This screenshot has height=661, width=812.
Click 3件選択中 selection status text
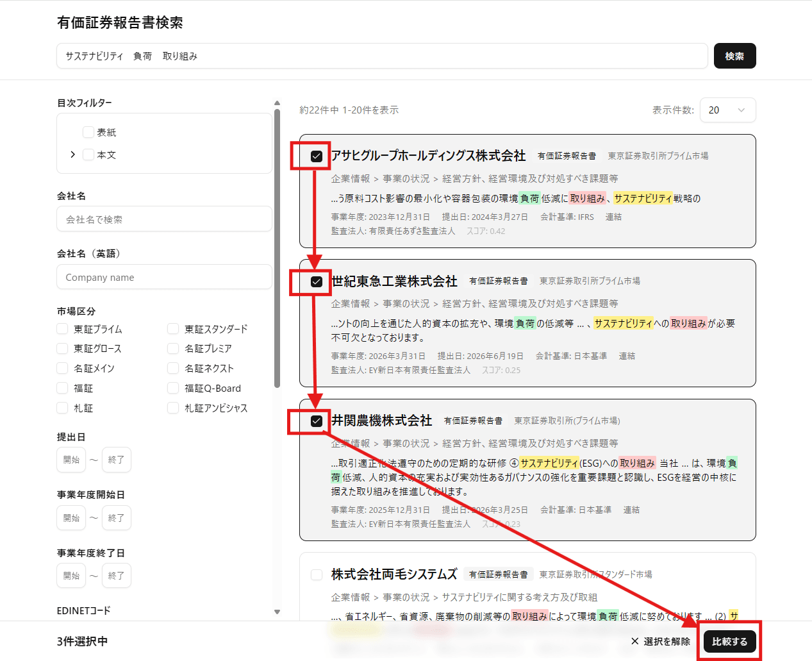(x=82, y=642)
